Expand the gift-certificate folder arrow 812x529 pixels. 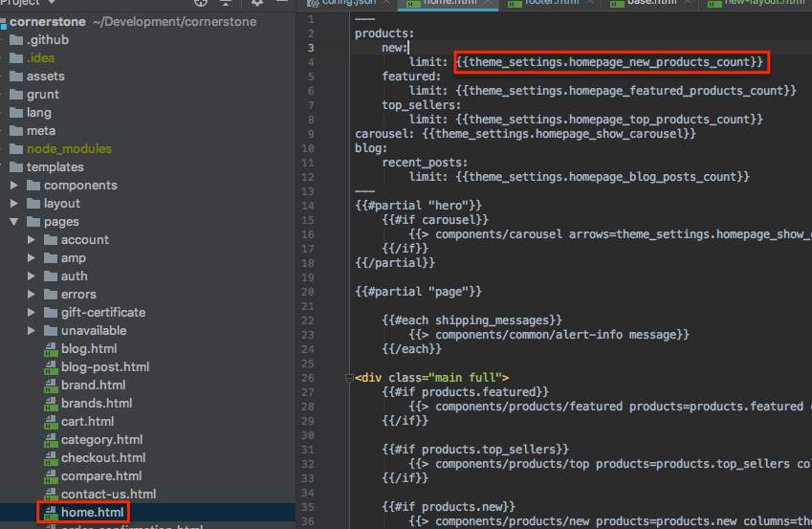click(32, 313)
